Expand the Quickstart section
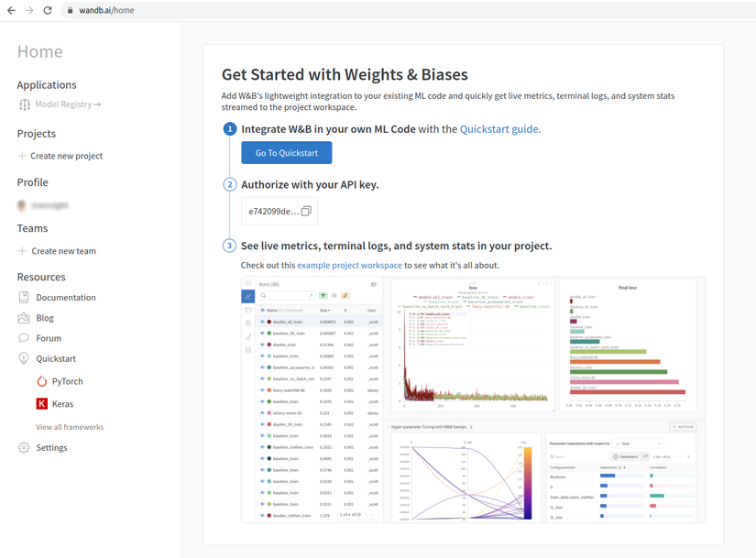Screen dimensions: 756x558 pyautogui.click(x=56, y=359)
